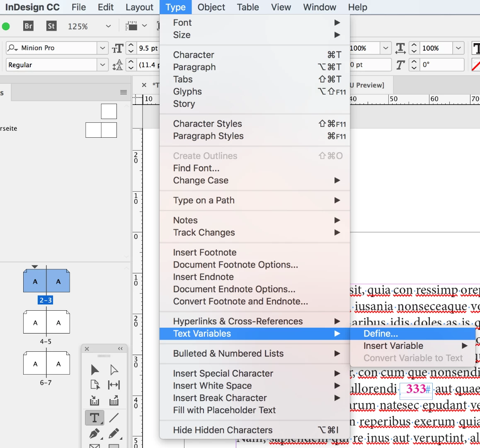Adjust the horizontal scale stepper

tap(414, 48)
